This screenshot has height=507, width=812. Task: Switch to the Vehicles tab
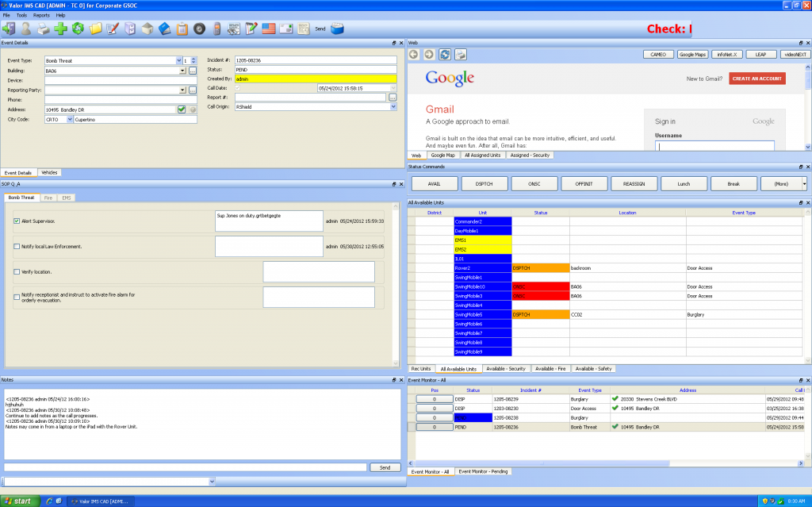click(x=49, y=173)
